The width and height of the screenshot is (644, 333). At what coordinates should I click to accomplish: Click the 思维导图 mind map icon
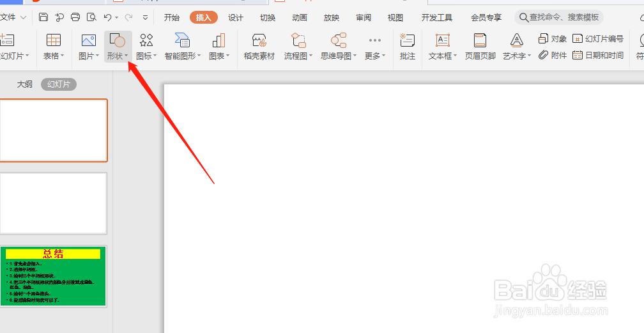pyautogui.click(x=339, y=40)
